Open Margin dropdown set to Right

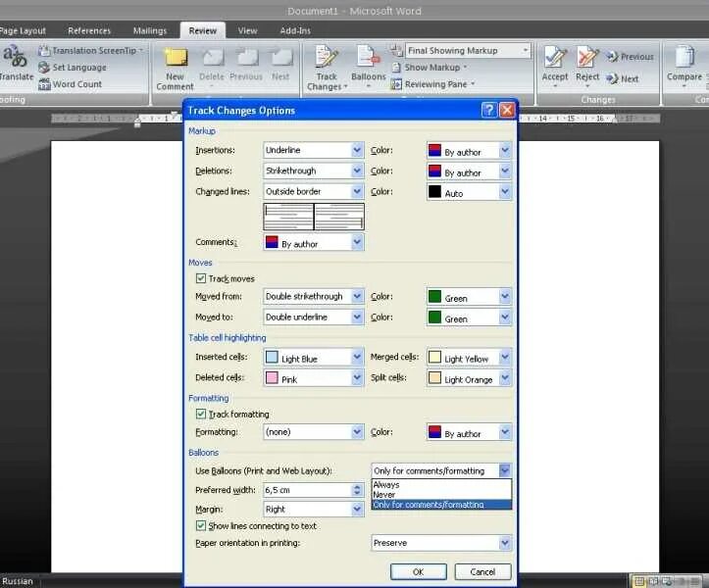pyautogui.click(x=314, y=510)
